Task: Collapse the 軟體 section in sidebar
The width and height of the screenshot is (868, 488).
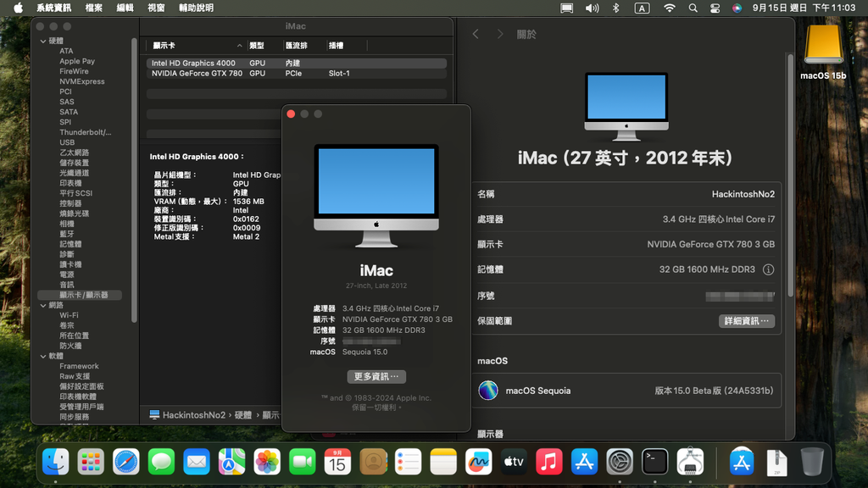Action: (x=43, y=357)
